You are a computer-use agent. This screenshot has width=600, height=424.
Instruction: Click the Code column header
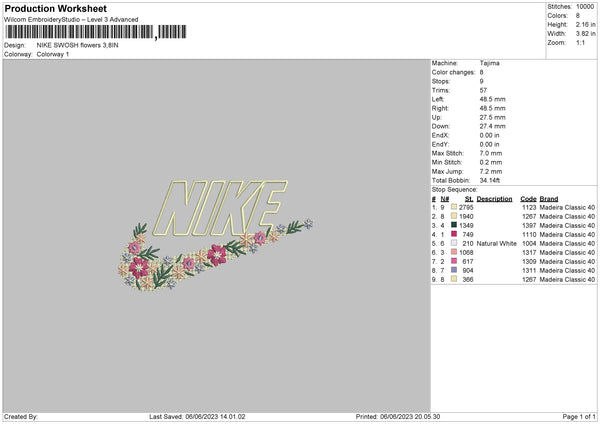click(529, 198)
